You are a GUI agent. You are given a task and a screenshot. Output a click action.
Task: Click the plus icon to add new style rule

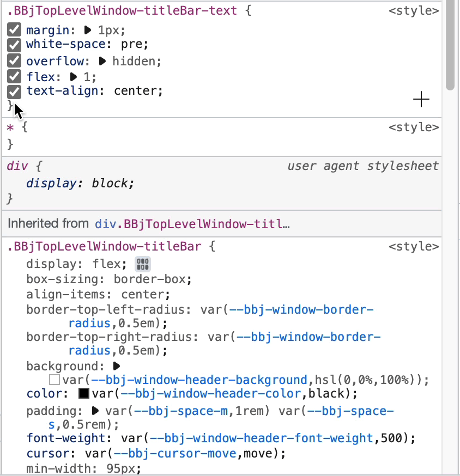click(x=421, y=100)
